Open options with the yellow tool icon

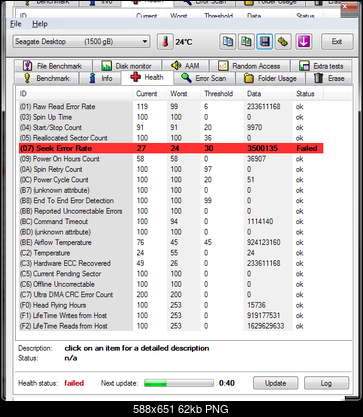283,42
